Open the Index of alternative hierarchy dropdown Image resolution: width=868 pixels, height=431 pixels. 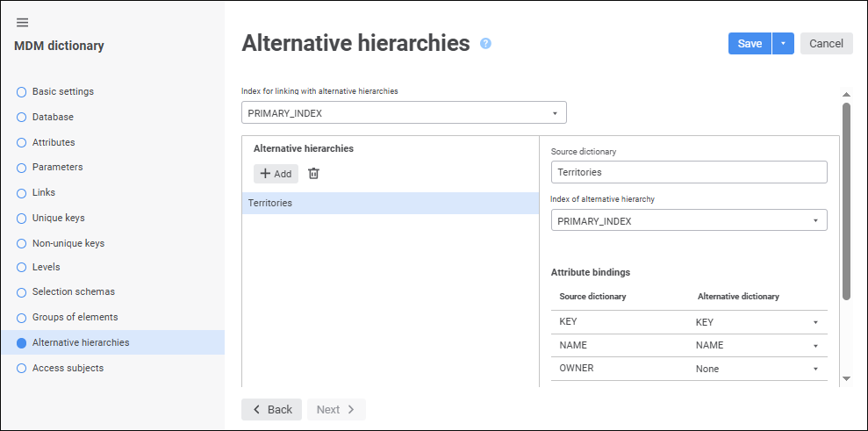(x=689, y=221)
